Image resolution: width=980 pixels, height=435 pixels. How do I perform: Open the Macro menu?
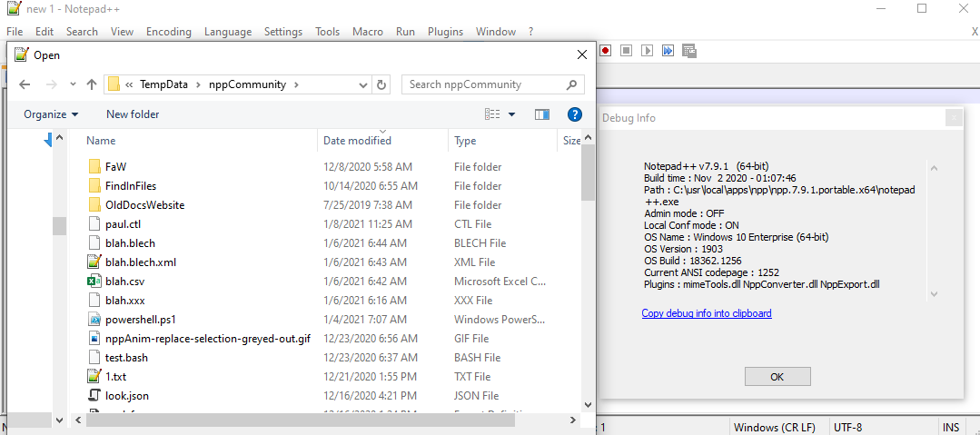click(368, 31)
